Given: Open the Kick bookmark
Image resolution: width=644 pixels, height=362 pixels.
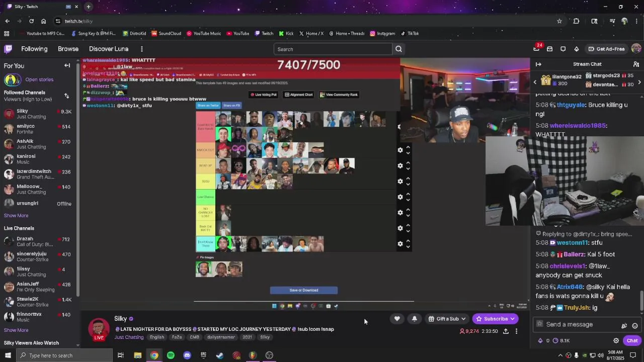Looking at the screenshot, I should (x=286, y=34).
